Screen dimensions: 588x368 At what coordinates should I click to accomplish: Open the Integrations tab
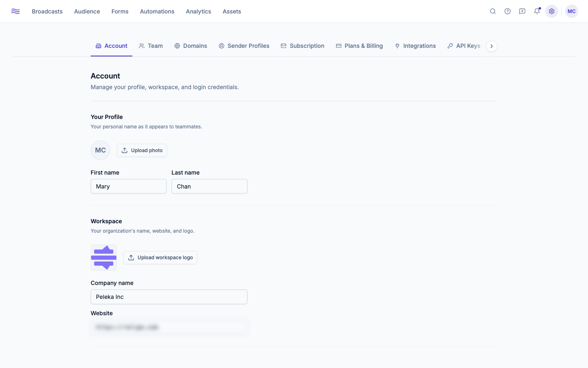415,46
